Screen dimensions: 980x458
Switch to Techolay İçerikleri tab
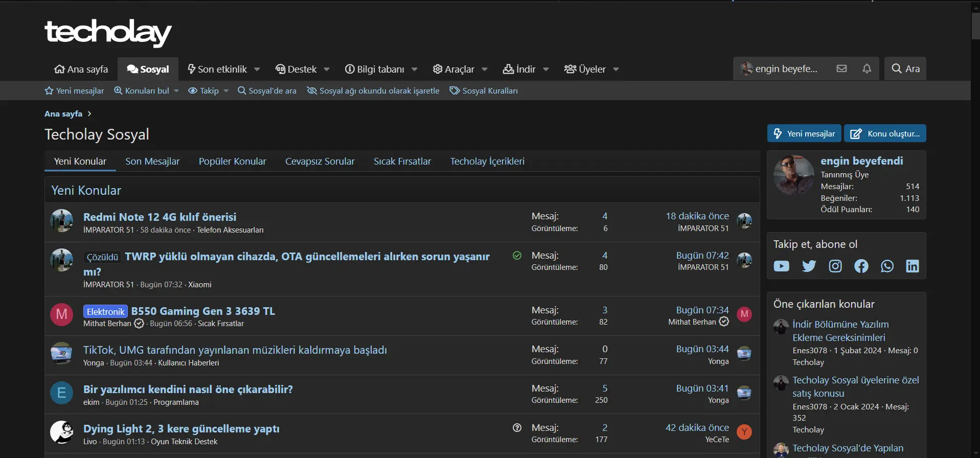(x=487, y=162)
